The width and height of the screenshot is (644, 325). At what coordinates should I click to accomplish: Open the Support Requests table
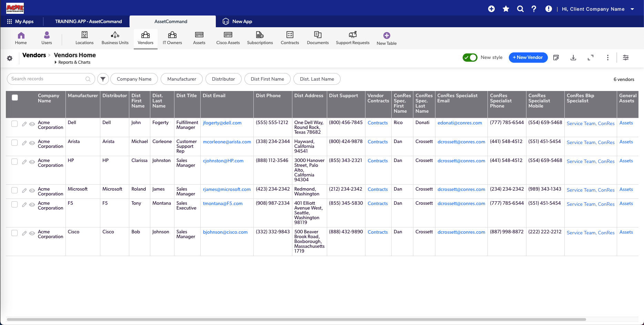tap(352, 38)
